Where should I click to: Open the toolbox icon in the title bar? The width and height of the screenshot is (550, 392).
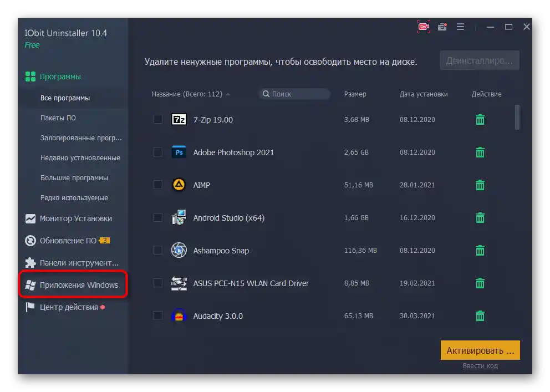[x=442, y=27]
